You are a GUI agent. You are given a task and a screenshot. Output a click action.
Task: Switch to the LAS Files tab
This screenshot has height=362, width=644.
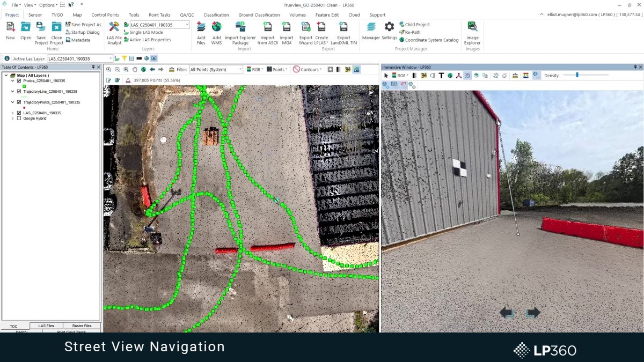pos(47,326)
